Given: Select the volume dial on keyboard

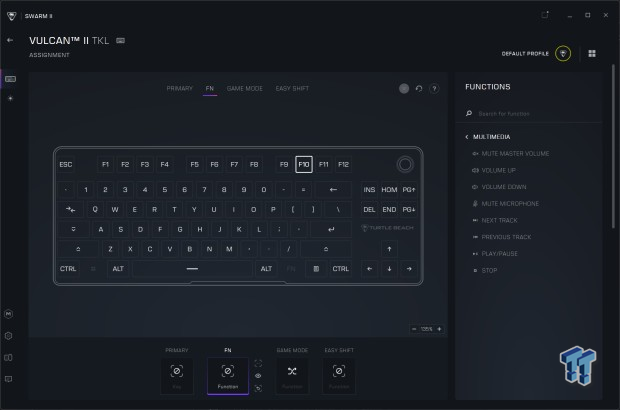Looking at the screenshot, I should 405,164.
